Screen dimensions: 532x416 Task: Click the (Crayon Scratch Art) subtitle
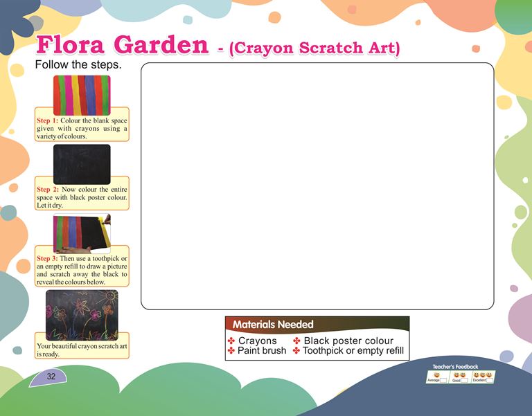(314, 48)
